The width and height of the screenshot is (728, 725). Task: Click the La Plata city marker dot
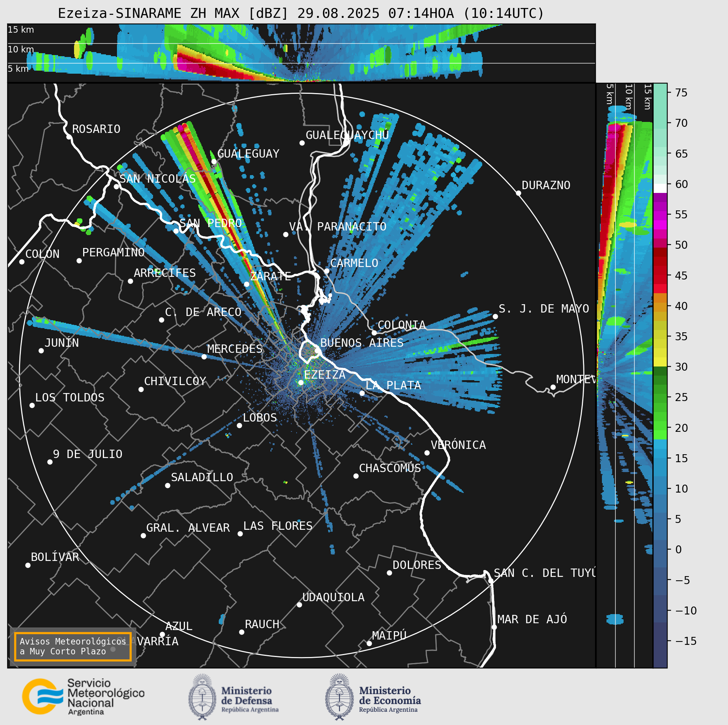click(362, 393)
